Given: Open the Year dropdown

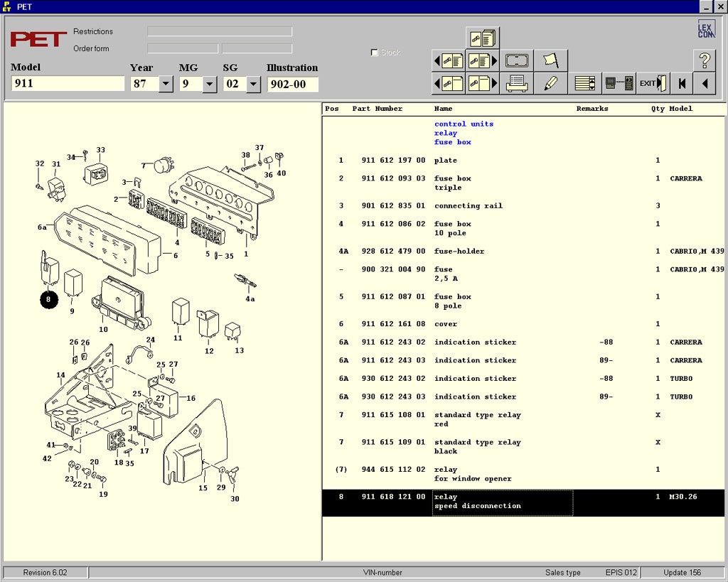Looking at the screenshot, I should [x=166, y=84].
